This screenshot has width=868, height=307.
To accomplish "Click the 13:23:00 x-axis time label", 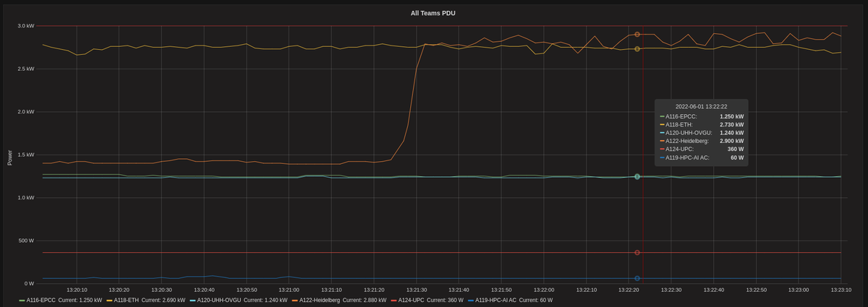I will [799, 290].
